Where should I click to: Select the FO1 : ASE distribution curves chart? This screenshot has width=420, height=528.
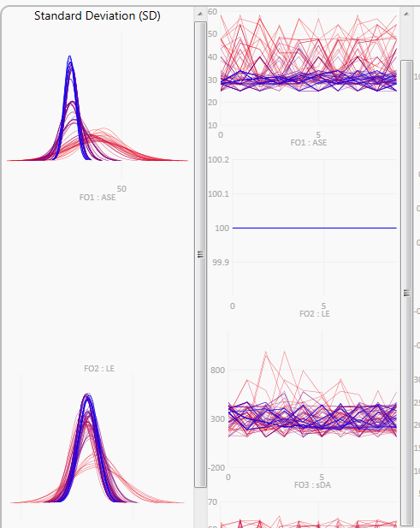tap(98, 109)
